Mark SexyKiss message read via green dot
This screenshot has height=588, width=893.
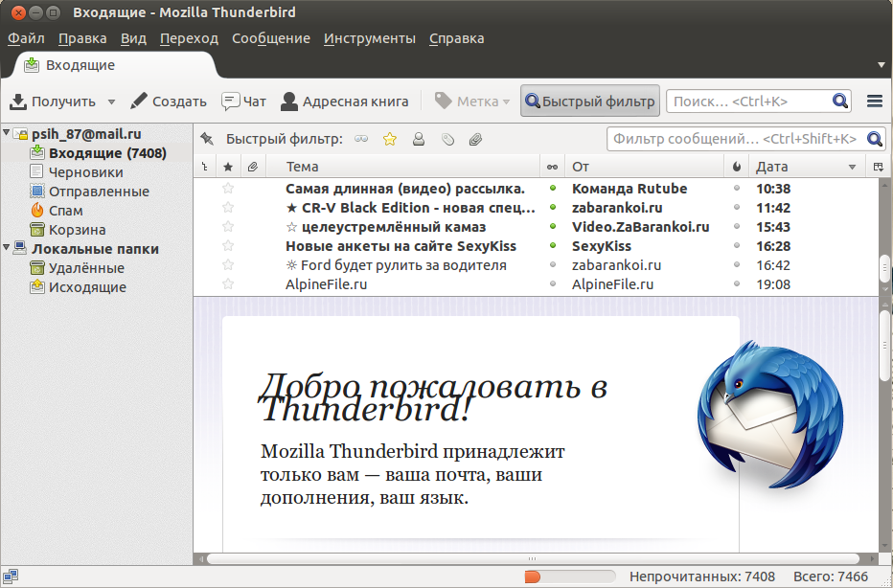click(x=553, y=245)
